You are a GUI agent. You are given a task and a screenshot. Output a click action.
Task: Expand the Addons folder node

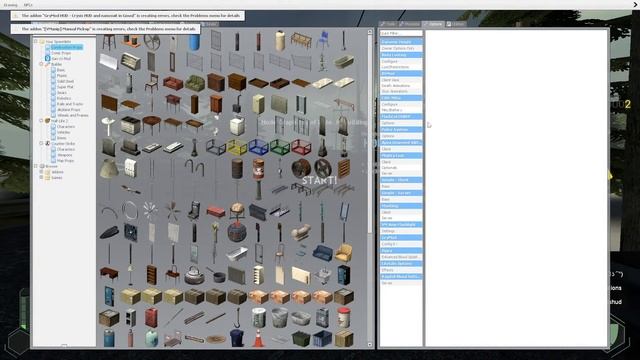click(41, 172)
